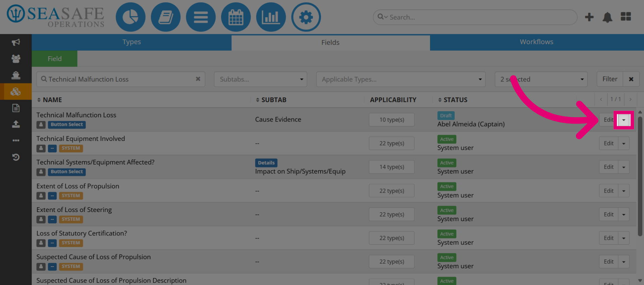Screen dimensions: 644x285
Task: Open the megaphone announcements sidebar icon
Action: point(16,42)
